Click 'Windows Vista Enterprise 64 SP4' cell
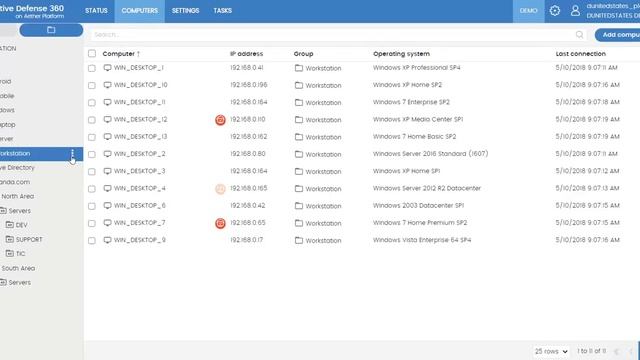The width and height of the screenshot is (640, 360). [x=422, y=240]
